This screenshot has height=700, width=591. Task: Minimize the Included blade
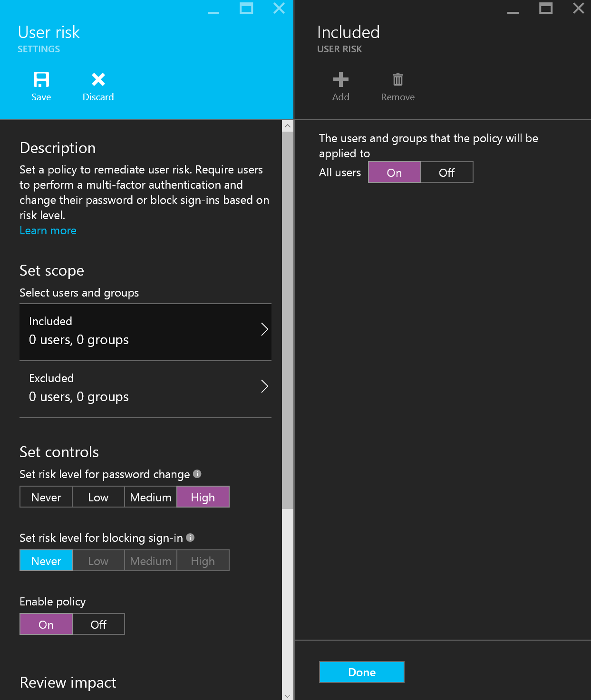[x=513, y=10]
